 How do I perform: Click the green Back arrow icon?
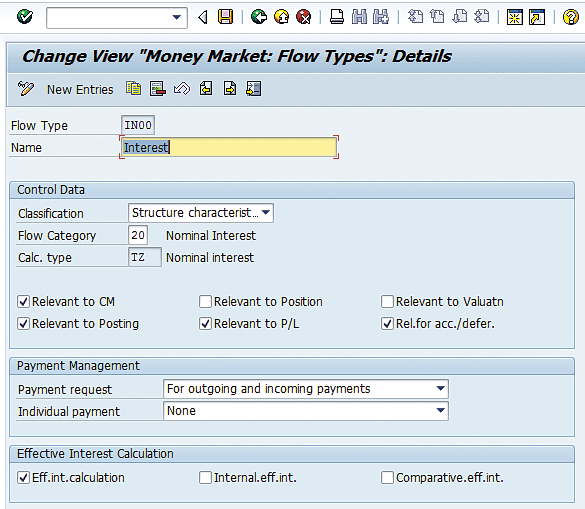tap(259, 17)
